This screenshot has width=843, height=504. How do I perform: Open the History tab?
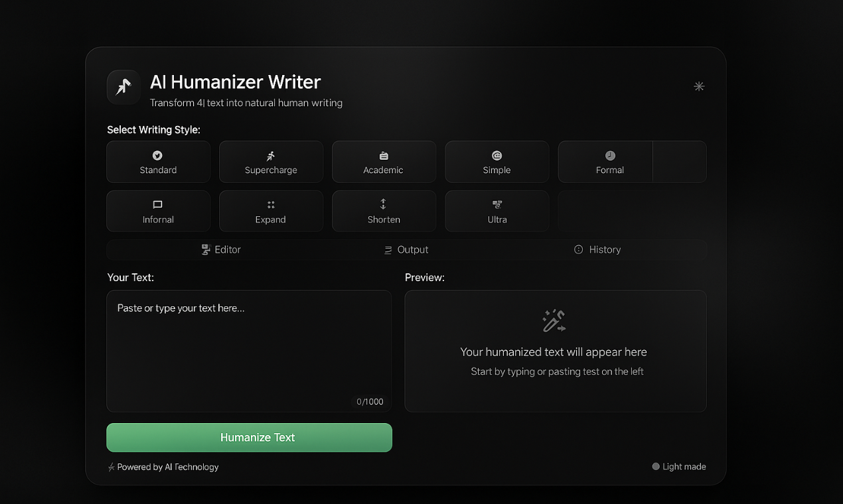[x=597, y=249]
